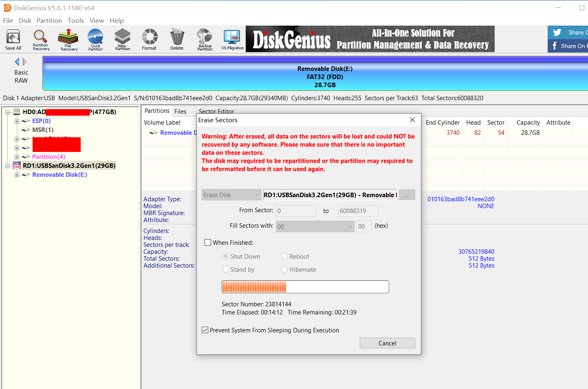
Task: Enable the When Finished checkbox
Action: point(208,242)
